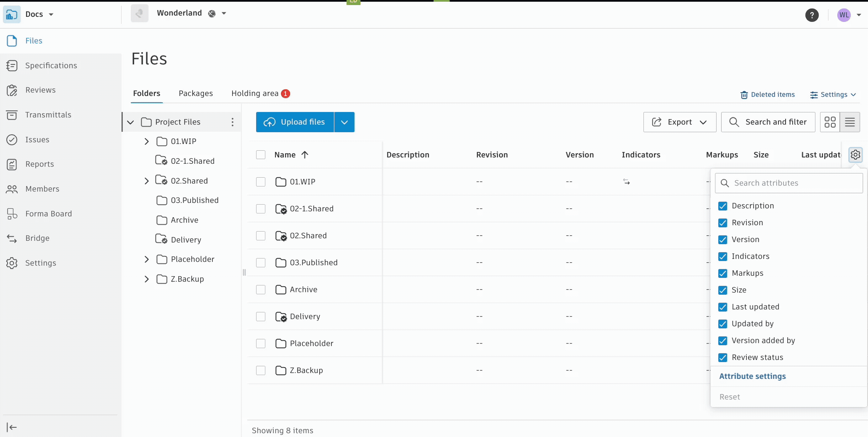Uncheck the Markups attribute checkbox
Image resolution: width=868 pixels, height=437 pixels.
(722, 273)
